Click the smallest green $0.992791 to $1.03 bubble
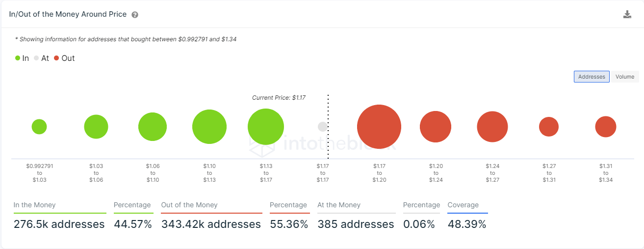Viewport: 644px width, 249px height. click(39, 127)
